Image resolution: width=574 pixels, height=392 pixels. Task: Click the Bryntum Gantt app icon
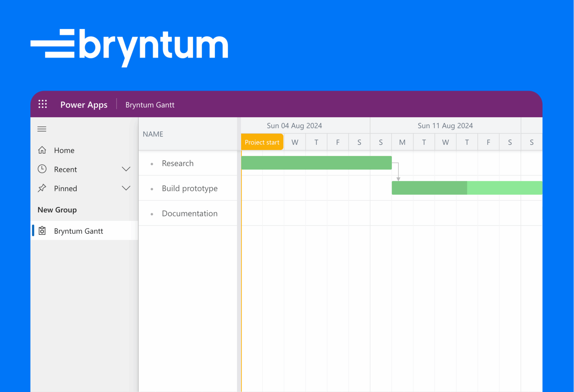42,231
